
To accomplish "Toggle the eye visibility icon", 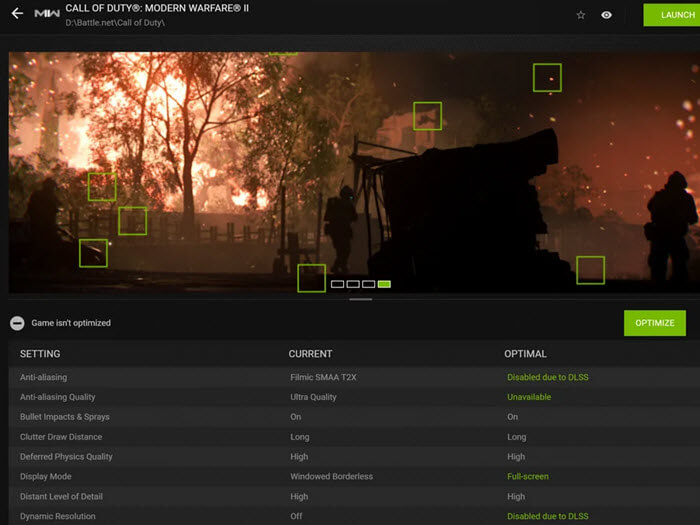I will tap(606, 15).
